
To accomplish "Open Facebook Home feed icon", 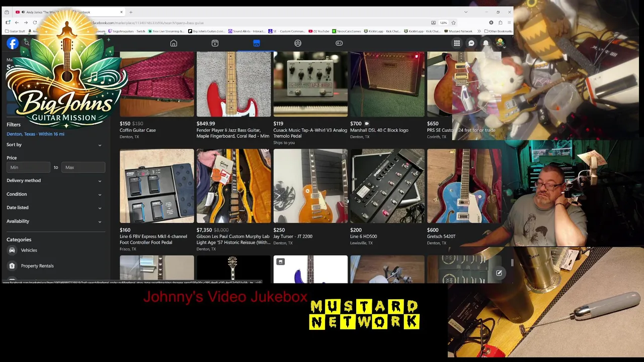I will point(174,43).
